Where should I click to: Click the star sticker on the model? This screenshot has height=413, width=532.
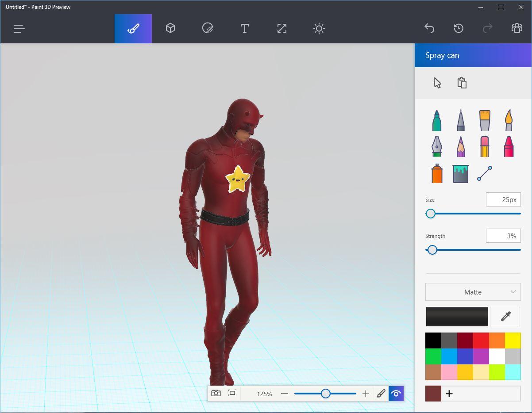[x=237, y=179]
